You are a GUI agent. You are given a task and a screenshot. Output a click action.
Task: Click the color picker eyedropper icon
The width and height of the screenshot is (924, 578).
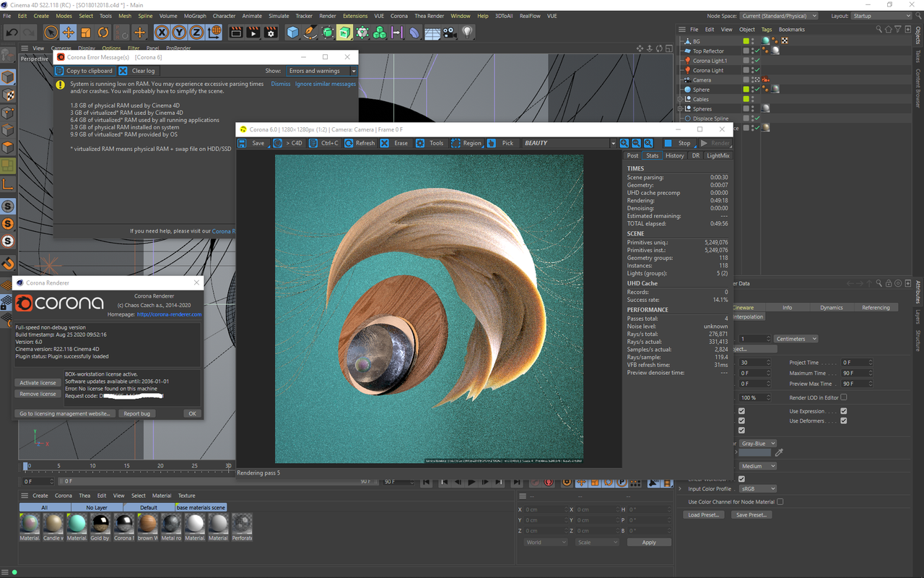[x=779, y=453]
